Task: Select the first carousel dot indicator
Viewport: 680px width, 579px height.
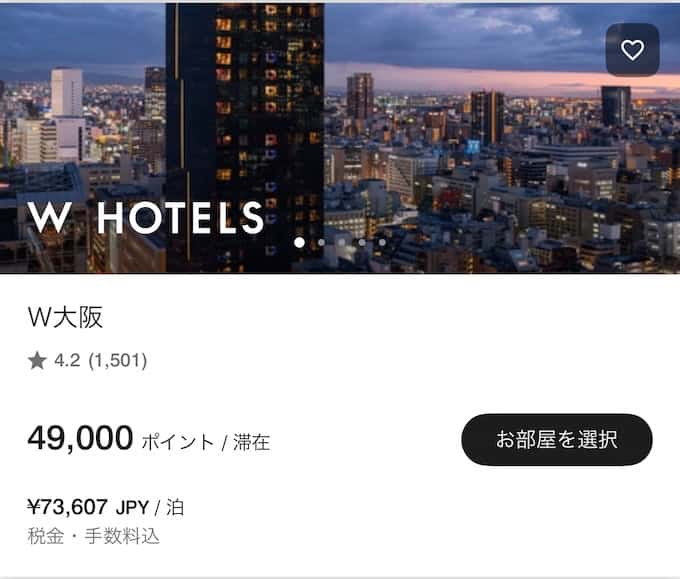Action: (299, 242)
